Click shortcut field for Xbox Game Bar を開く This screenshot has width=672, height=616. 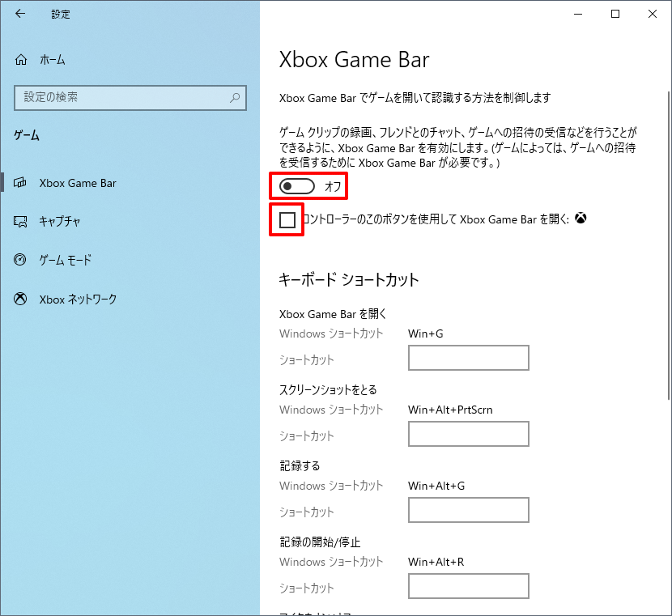pyautogui.click(x=469, y=358)
